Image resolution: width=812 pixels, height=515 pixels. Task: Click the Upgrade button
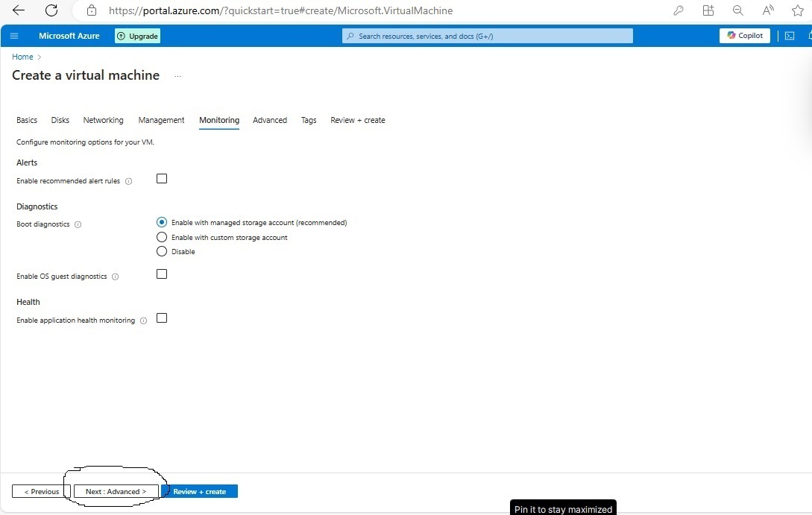137,36
